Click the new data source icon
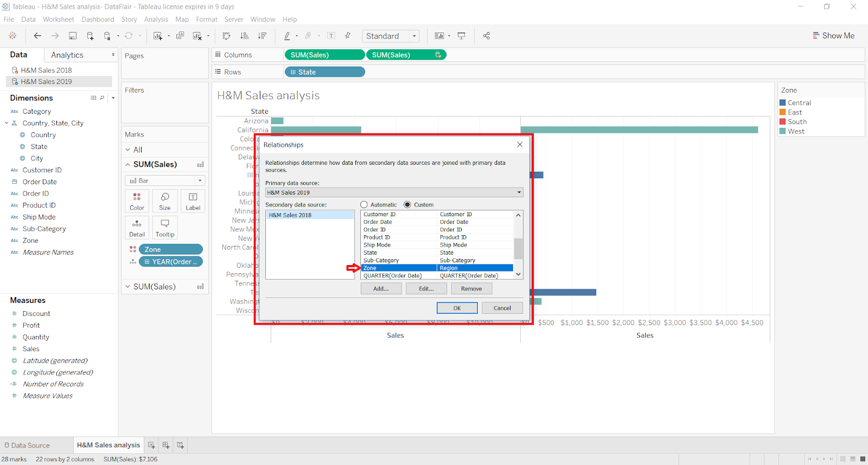 coord(90,36)
